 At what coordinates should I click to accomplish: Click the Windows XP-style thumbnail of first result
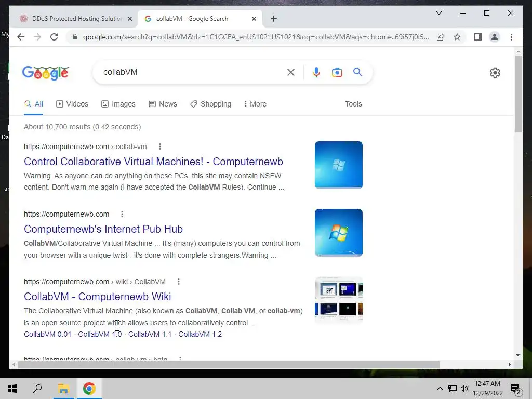[339, 165]
